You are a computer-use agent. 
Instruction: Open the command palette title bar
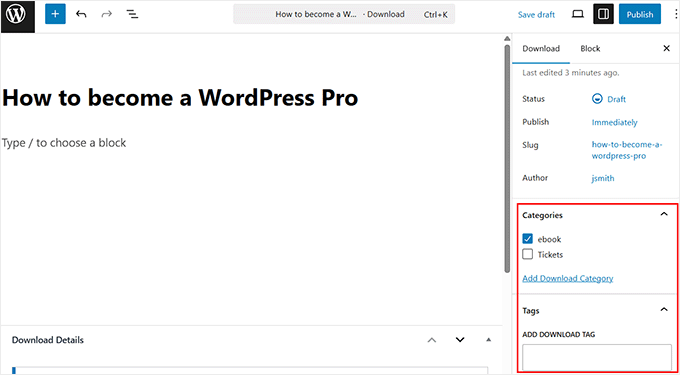(x=344, y=14)
